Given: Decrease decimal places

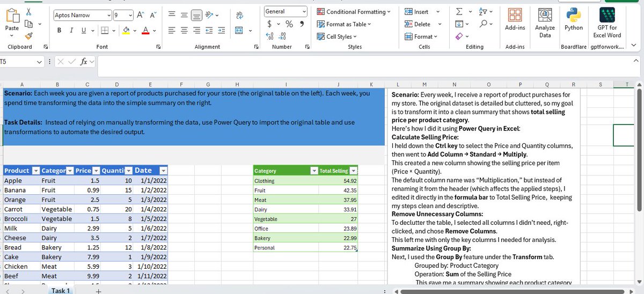Looking at the screenshot, I should [x=282, y=36].
